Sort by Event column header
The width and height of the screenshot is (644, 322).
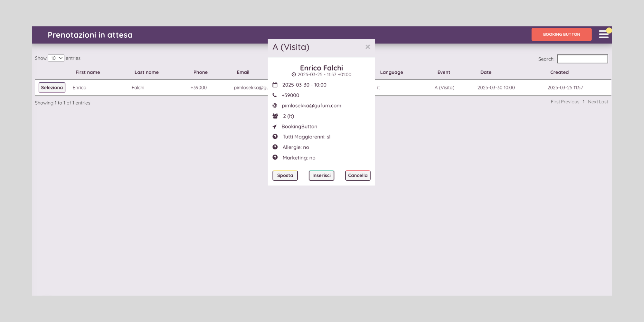click(x=444, y=72)
